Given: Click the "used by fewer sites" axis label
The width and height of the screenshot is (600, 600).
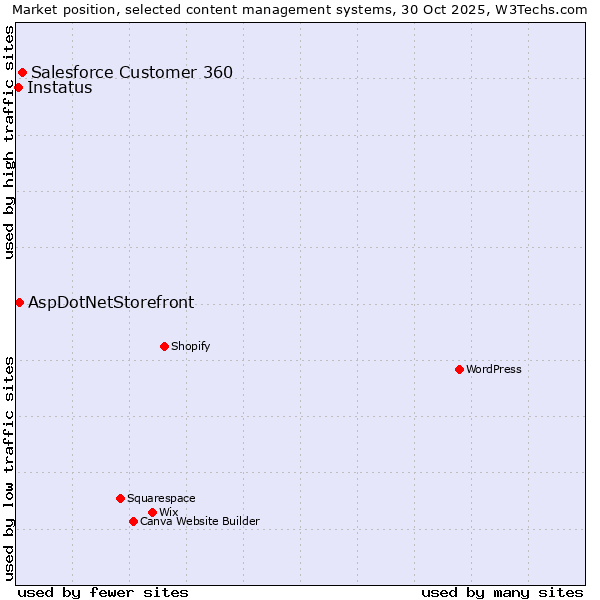Looking at the screenshot, I should 103,592.
